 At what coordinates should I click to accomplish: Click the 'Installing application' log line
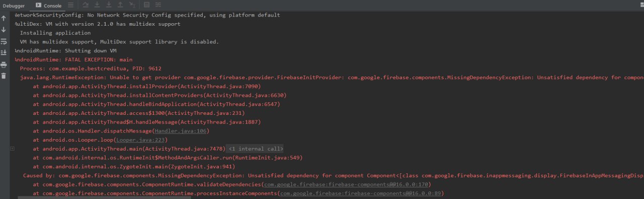click(x=55, y=33)
